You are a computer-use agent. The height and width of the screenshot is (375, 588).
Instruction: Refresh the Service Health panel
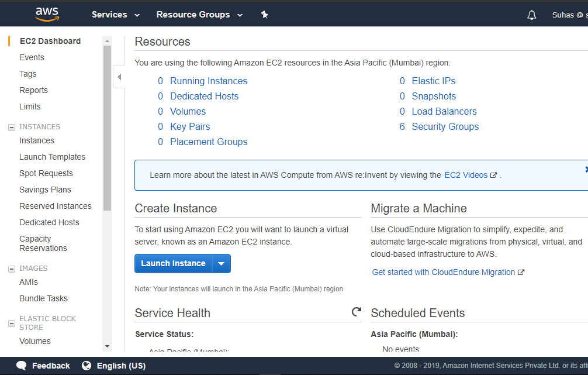point(357,312)
